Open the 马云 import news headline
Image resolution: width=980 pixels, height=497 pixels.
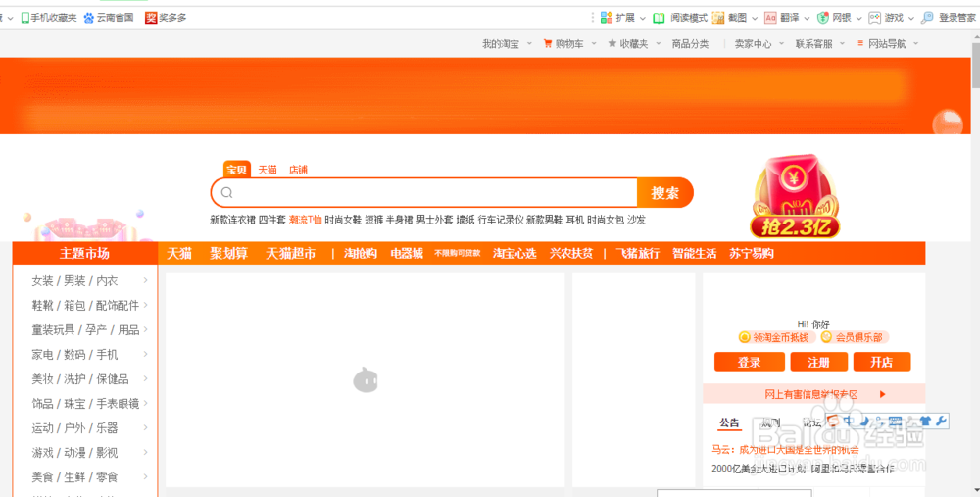click(x=786, y=450)
